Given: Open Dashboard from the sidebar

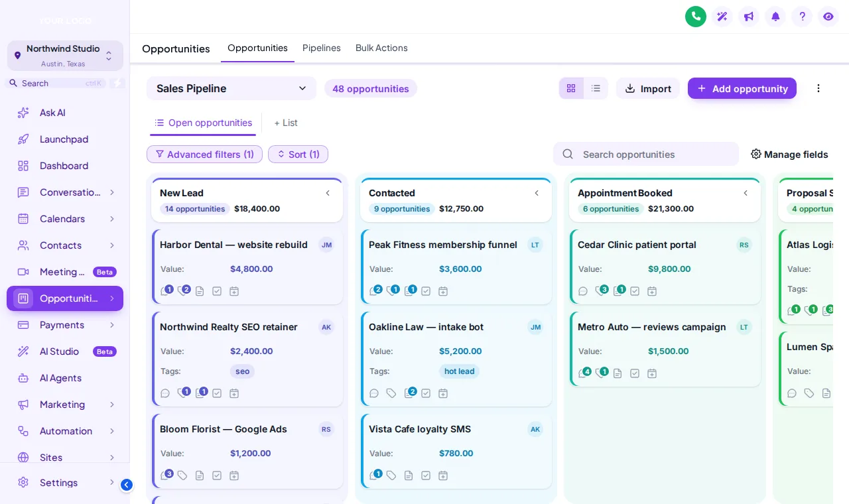Looking at the screenshot, I should 65,166.
